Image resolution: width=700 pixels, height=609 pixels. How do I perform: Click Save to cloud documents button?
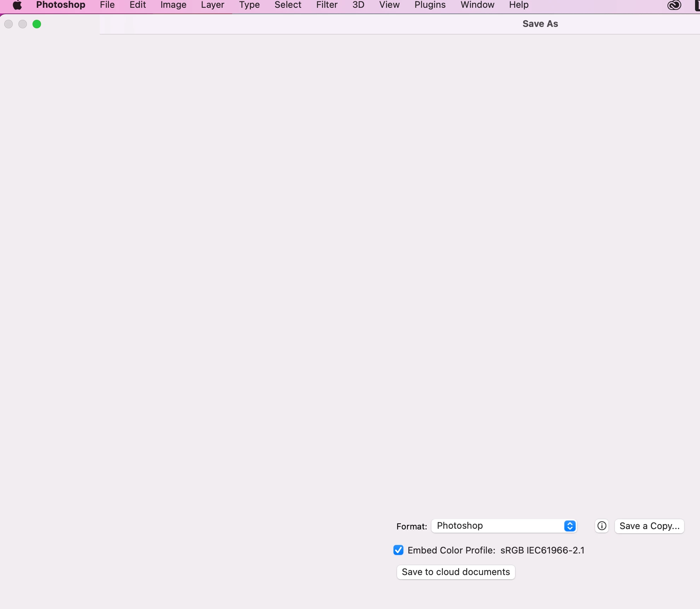coord(456,572)
